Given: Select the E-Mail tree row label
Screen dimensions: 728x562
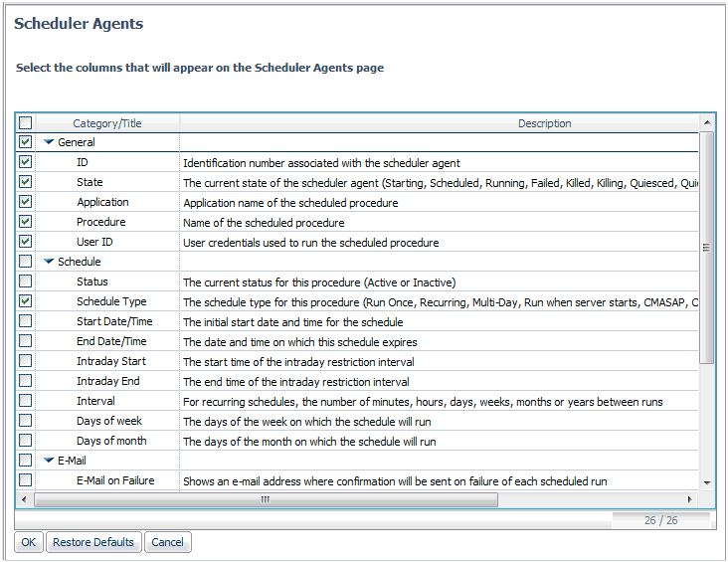Looking at the screenshot, I should click(72, 461).
